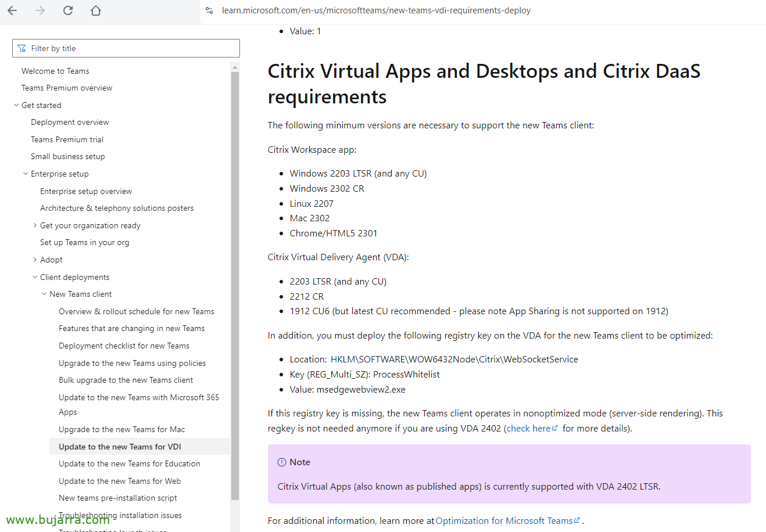This screenshot has width=766, height=532.
Task: Open Architecture & telephony solutions posters
Action: click(117, 208)
